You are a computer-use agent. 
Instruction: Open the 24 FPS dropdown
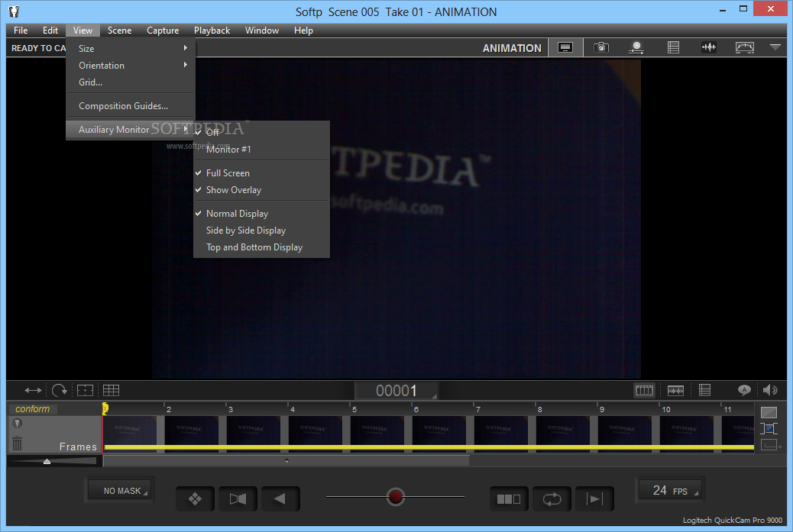[669, 490]
